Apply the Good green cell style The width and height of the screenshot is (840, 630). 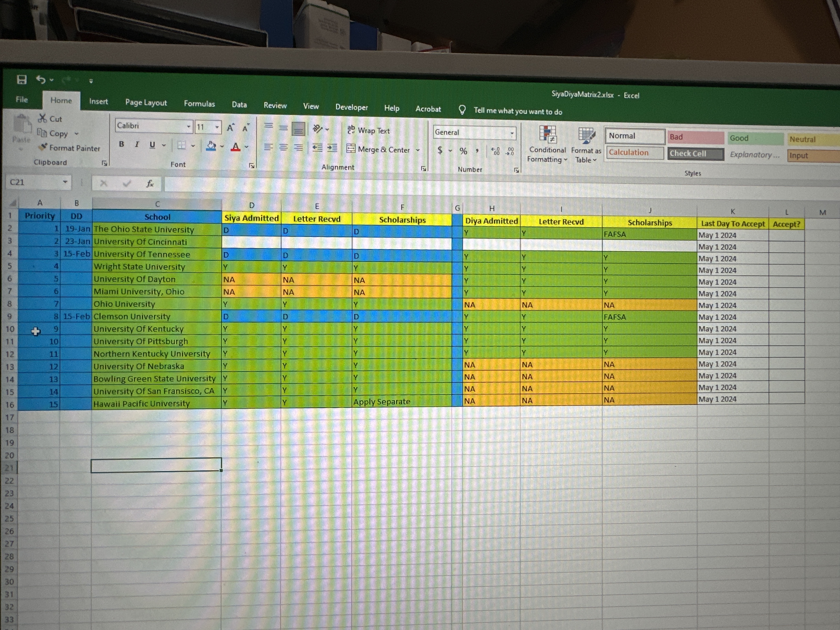755,138
